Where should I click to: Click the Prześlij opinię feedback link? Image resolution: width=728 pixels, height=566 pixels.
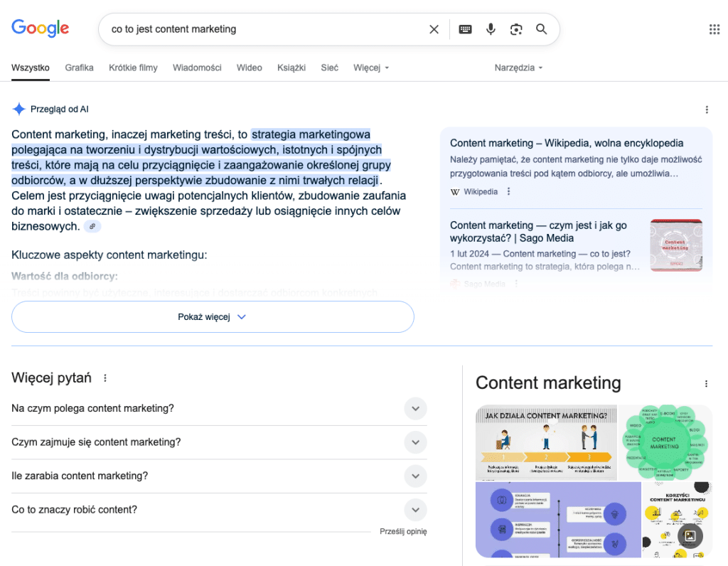coord(403,532)
